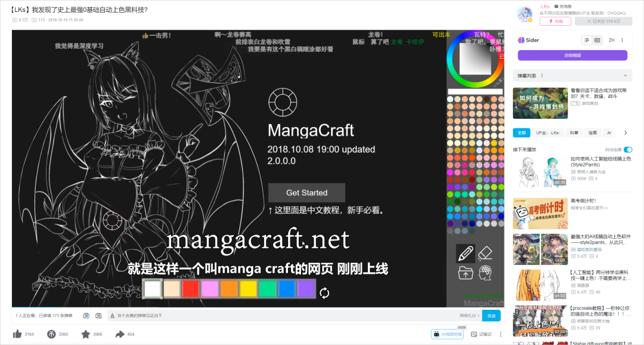This screenshot has height=345, width=644.
Task: Pick the beige skin swatch in bottom palette
Action: 172,289
